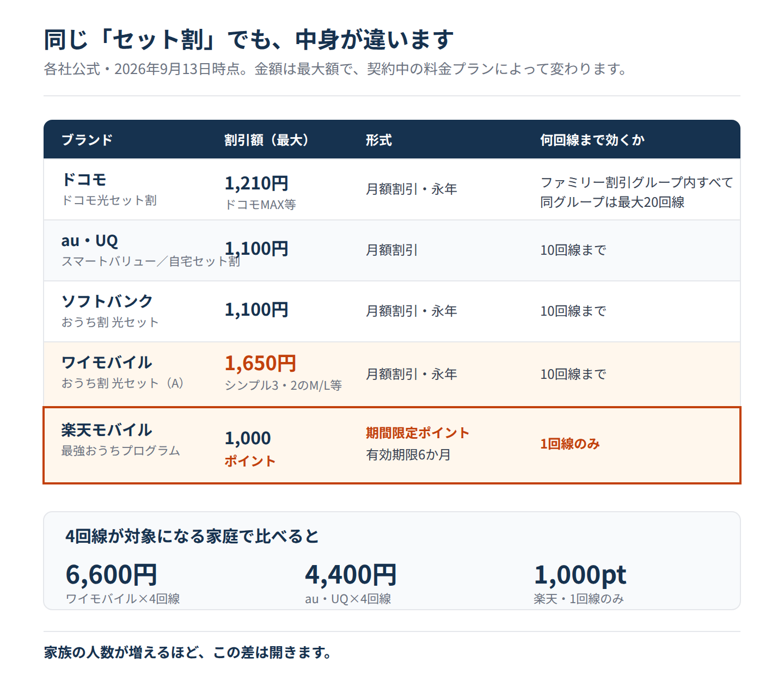The image size is (784, 675).
Task: Click the ドコモ光セット割 label
Action: coord(109,200)
